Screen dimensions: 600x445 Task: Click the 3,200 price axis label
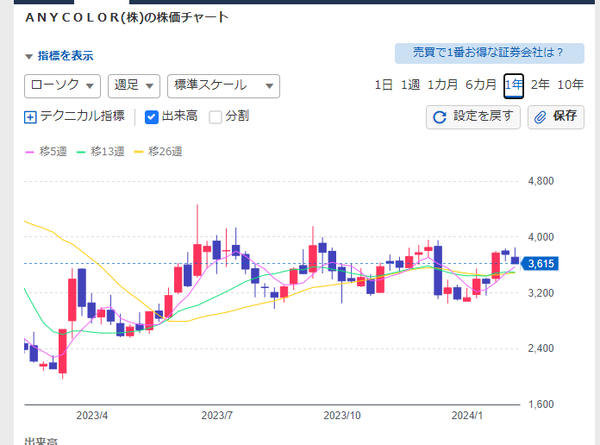coord(541,293)
